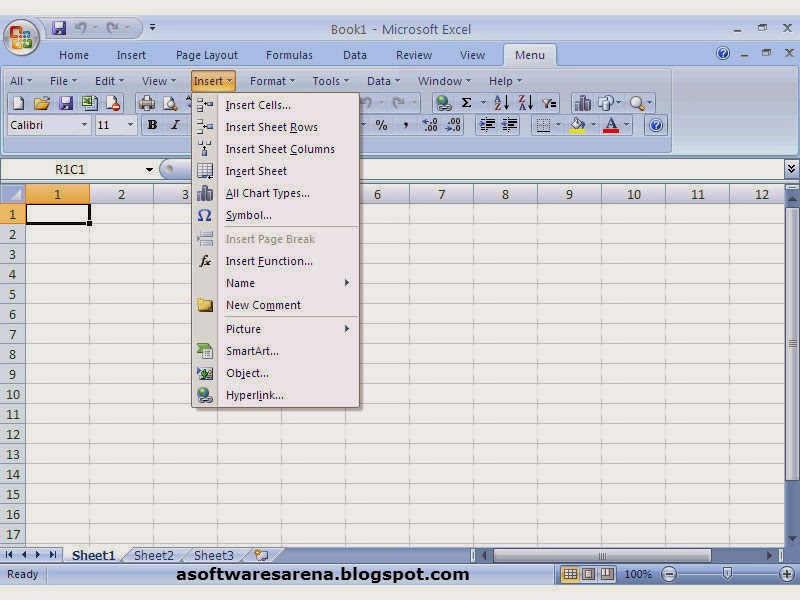
Task: Click the Print icon in toolbar
Action: [x=147, y=103]
